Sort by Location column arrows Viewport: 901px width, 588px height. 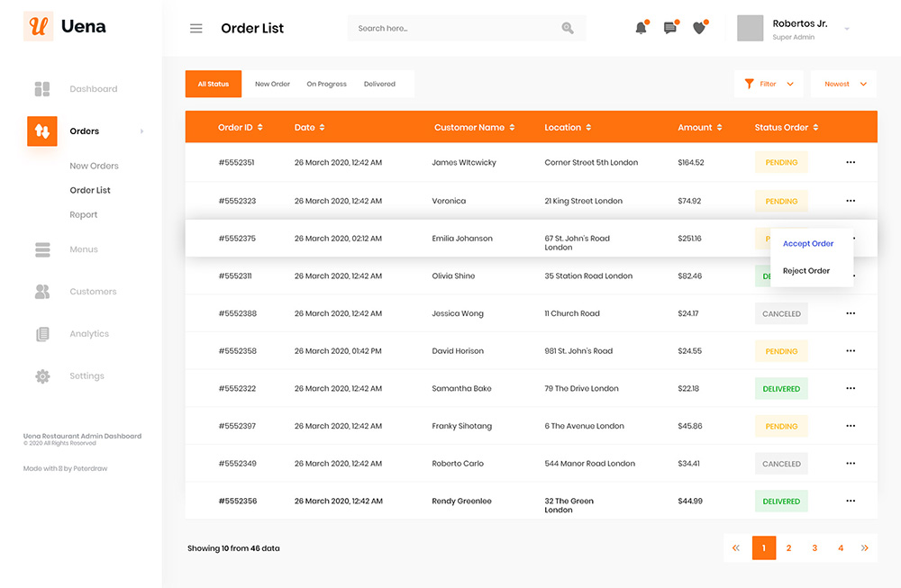click(x=588, y=128)
